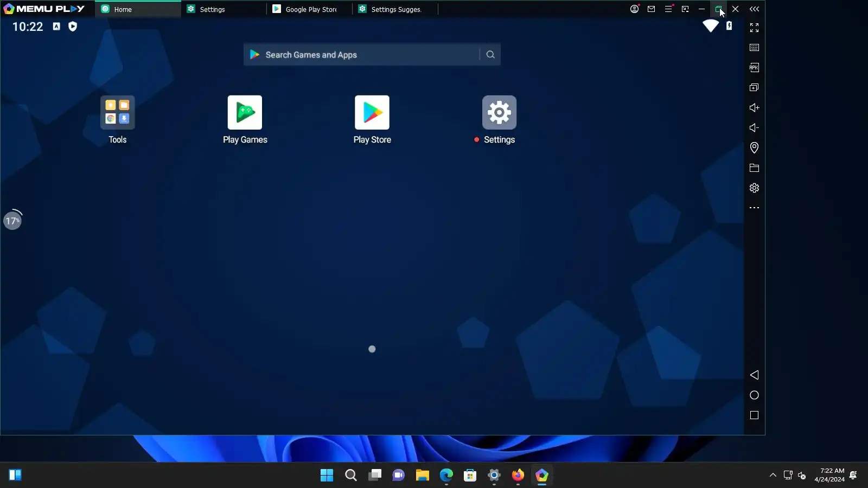Click the shield icon in the status bar
Screen dimensions: 868x488
73,27
